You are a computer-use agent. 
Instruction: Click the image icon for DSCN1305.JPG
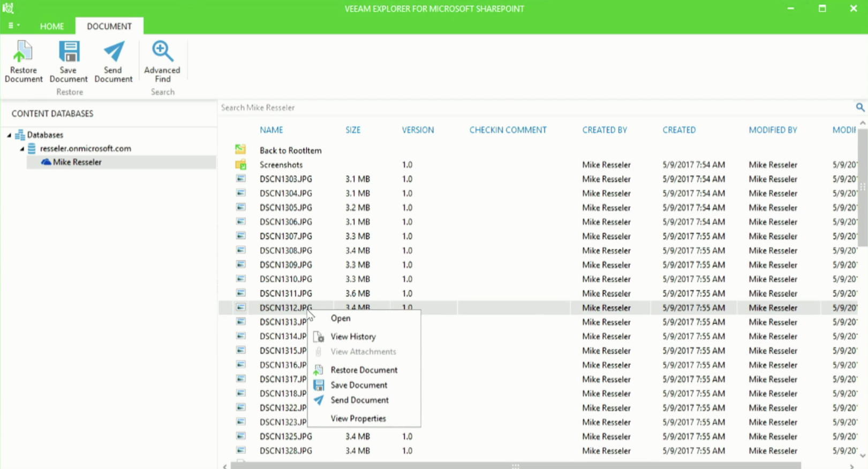(x=241, y=207)
